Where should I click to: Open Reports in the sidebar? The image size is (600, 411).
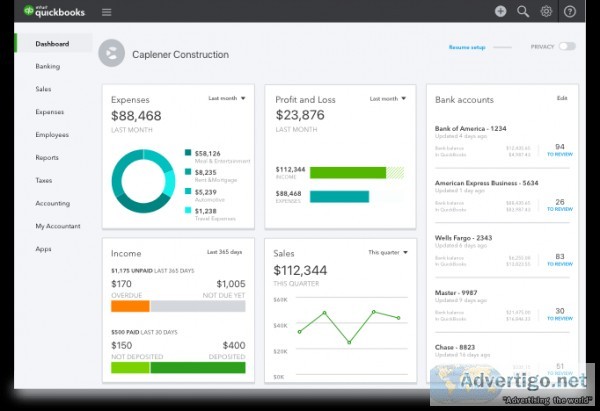47,157
